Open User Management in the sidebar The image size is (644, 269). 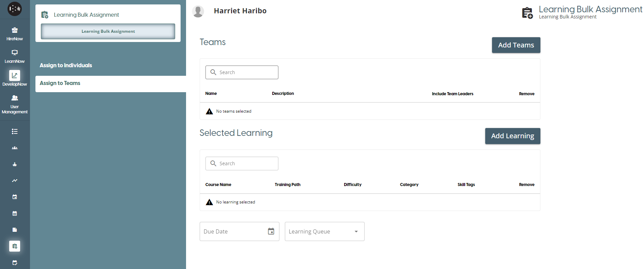coord(15,104)
